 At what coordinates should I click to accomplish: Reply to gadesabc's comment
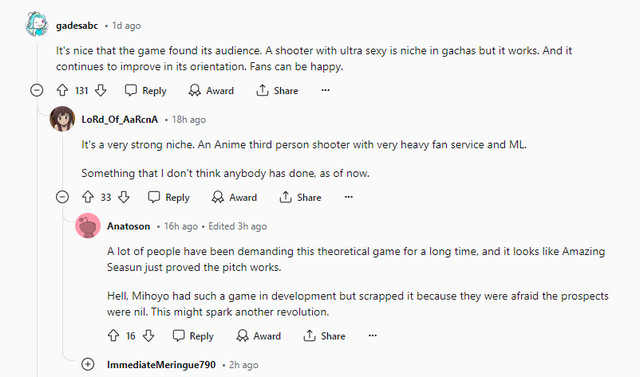[146, 90]
